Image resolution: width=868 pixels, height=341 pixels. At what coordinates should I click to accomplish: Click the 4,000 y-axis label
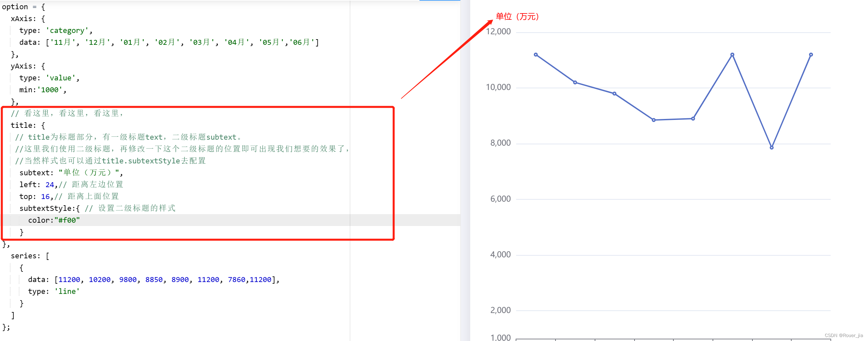(x=501, y=255)
